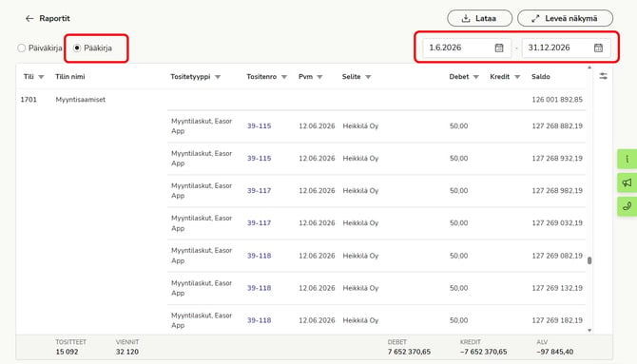637x364 pixels.
Task: Click table scrollbar down arrow
Action: (589, 331)
